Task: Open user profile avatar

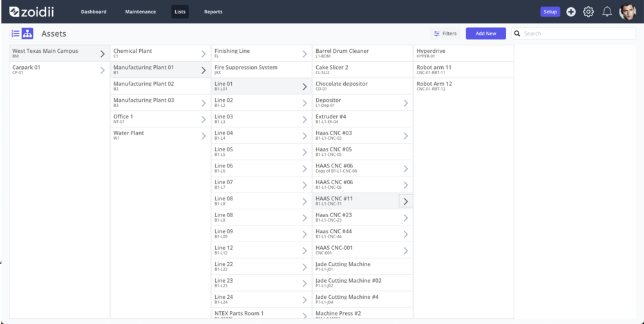Action: pyautogui.click(x=627, y=12)
